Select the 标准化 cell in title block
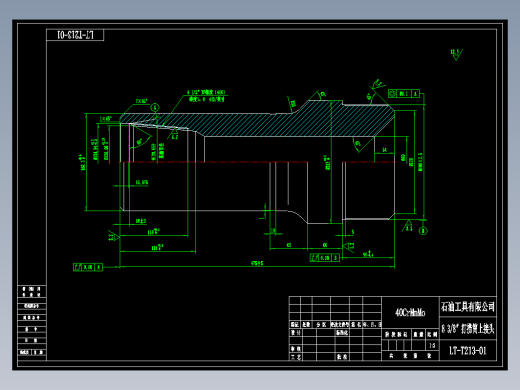520x390 pixels. pos(342,332)
